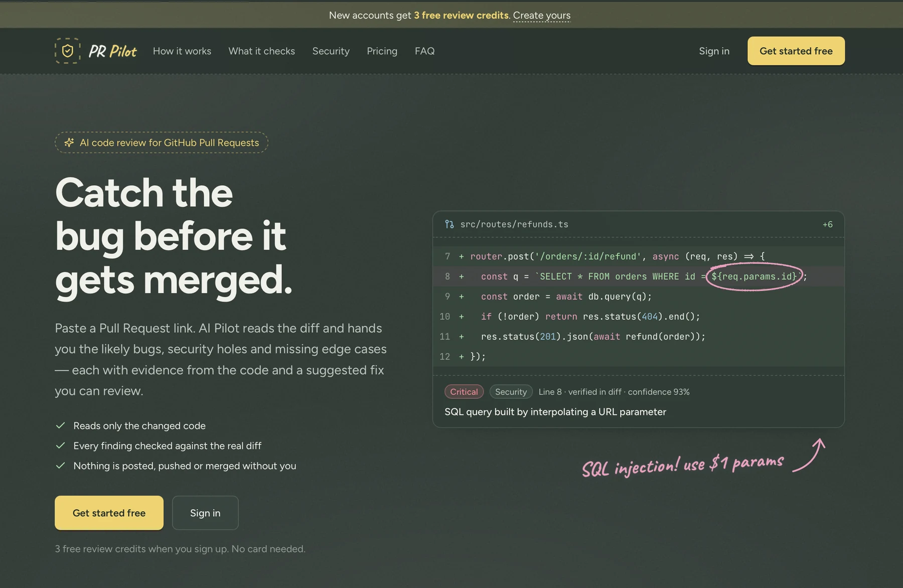Image resolution: width=903 pixels, height=588 pixels.
Task: Open the FAQ nav link
Action: click(x=425, y=51)
